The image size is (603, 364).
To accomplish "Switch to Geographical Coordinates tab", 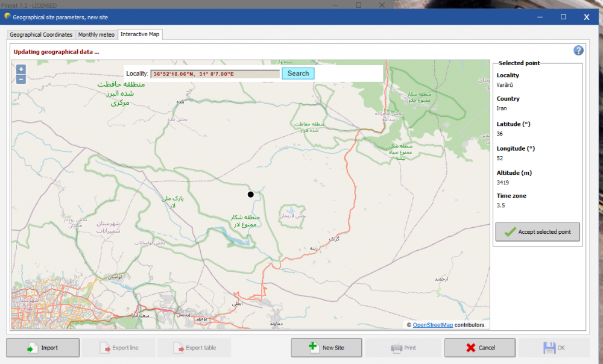I will point(42,35).
